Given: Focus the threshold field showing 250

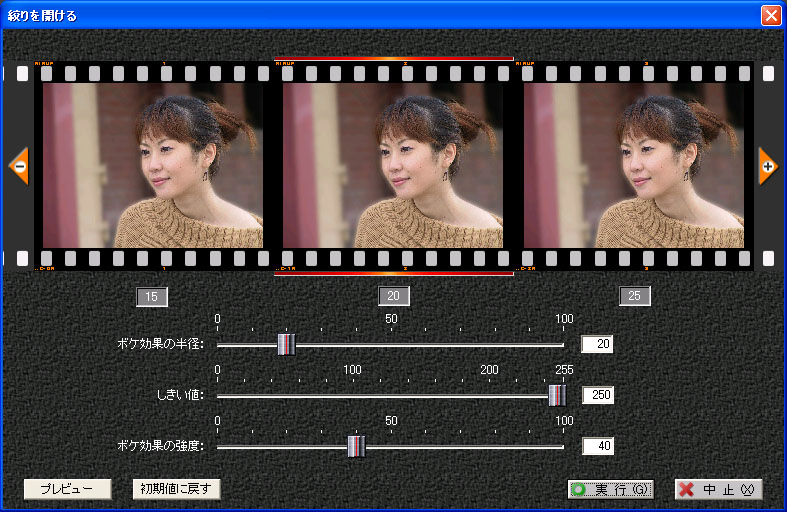Looking at the screenshot, I should coord(597,395).
